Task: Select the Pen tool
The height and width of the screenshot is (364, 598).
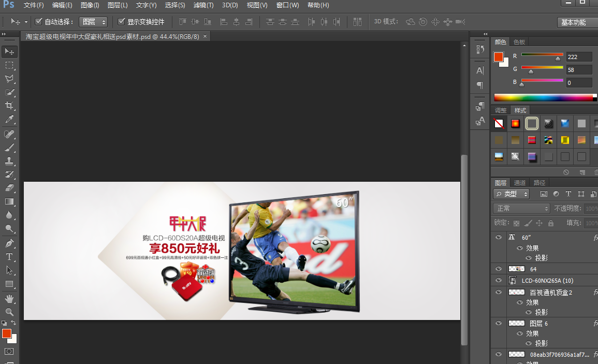Action: [9, 243]
